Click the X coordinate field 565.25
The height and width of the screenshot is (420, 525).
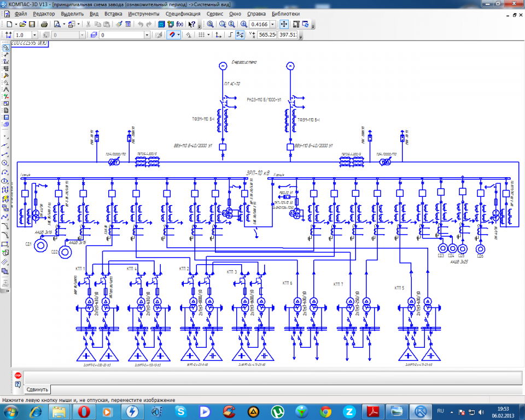pyautogui.click(x=267, y=35)
